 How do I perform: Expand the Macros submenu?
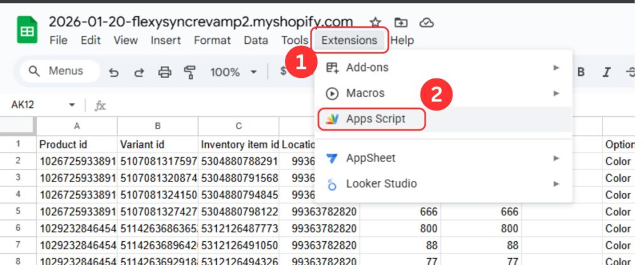pos(440,93)
